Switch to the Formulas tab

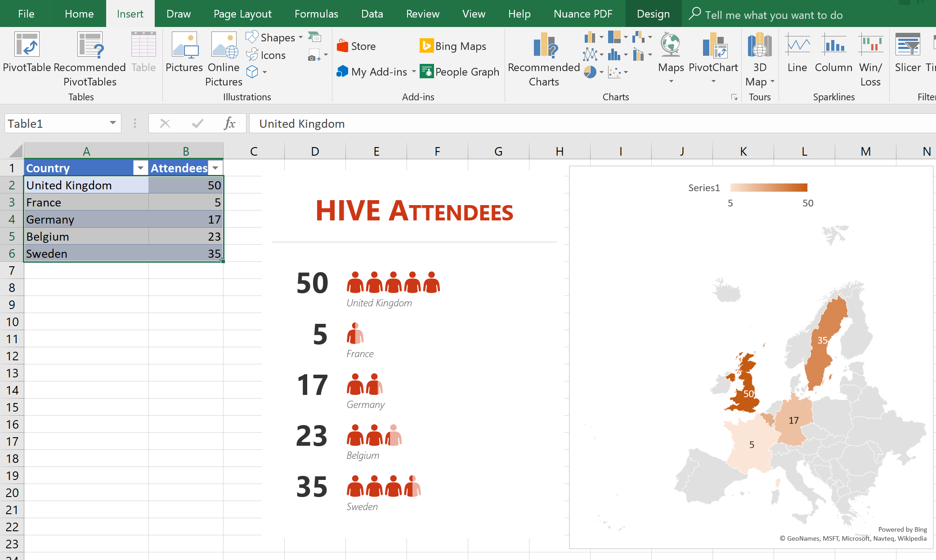[x=316, y=14]
